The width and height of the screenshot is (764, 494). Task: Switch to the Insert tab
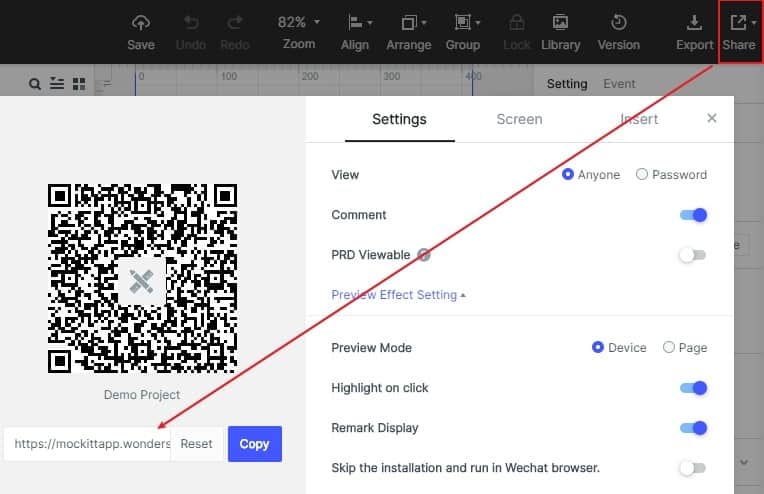click(x=639, y=119)
